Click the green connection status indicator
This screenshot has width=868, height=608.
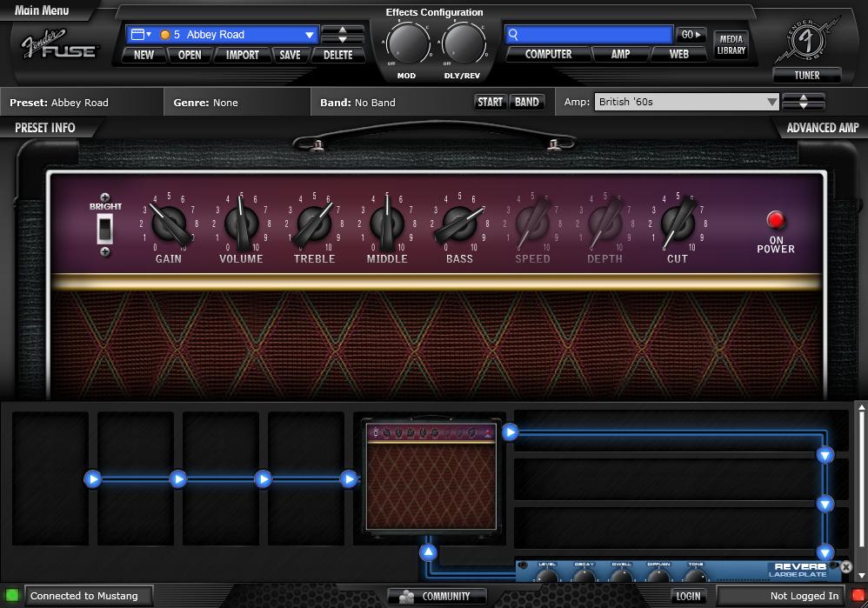(x=11, y=596)
